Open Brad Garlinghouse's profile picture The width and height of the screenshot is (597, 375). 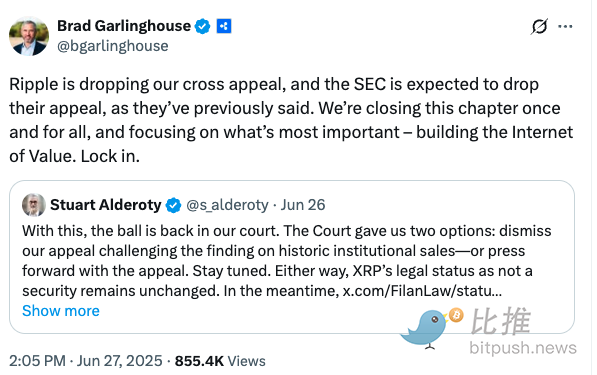click(29, 36)
